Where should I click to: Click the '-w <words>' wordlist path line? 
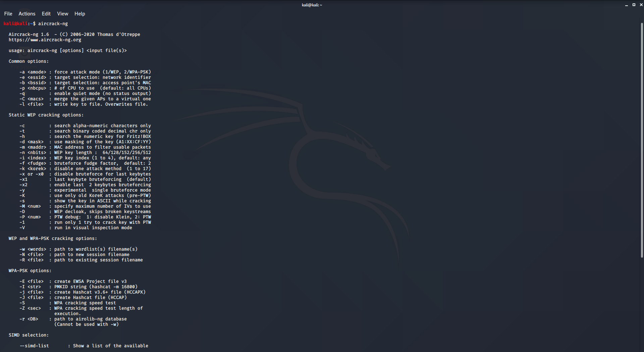tap(78, 249)
